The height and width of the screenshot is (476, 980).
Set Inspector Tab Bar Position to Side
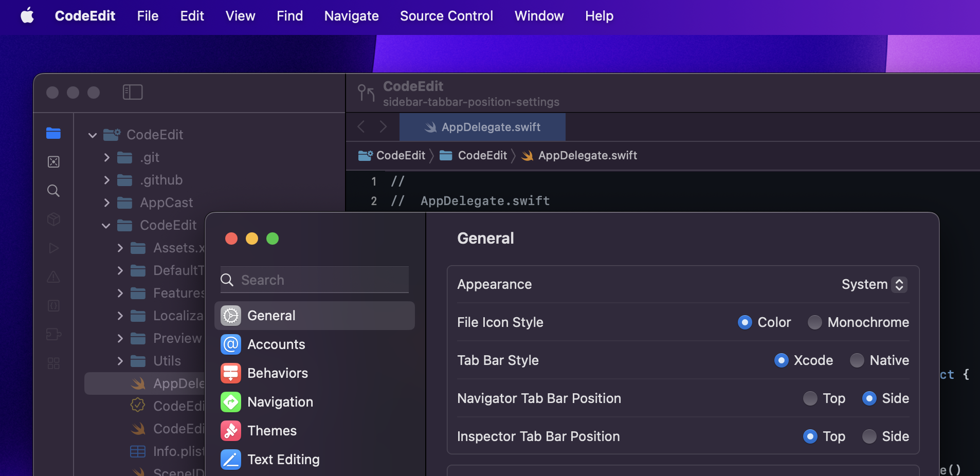click(869, 436)
